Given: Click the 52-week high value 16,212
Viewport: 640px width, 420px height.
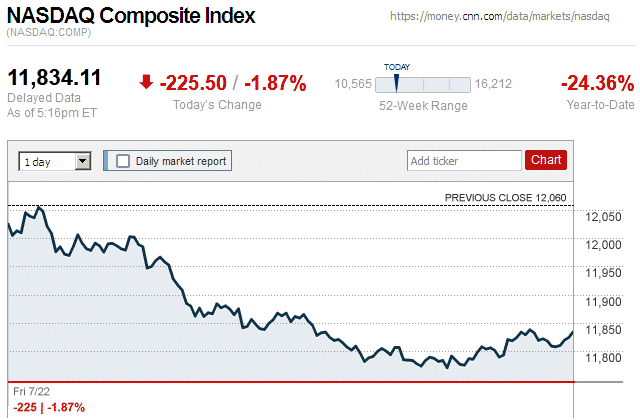Looking at the screenshot, I should (x=493, y=84).
